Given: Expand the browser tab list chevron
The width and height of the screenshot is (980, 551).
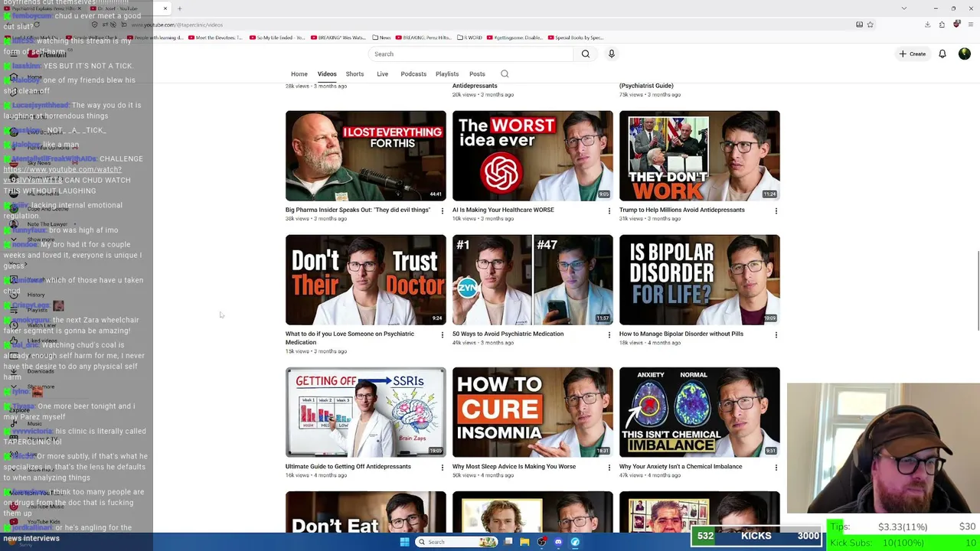Looking at the screenshot, I should point(904,8).
